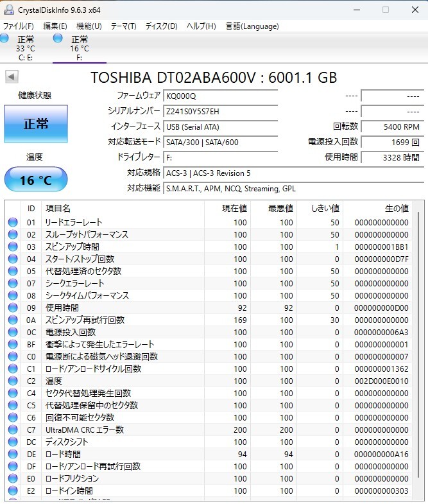The height and width of the screenshot is (504, 428).
Task: Click the status orb for attribute C5
Action: click(x=13, y=406)
